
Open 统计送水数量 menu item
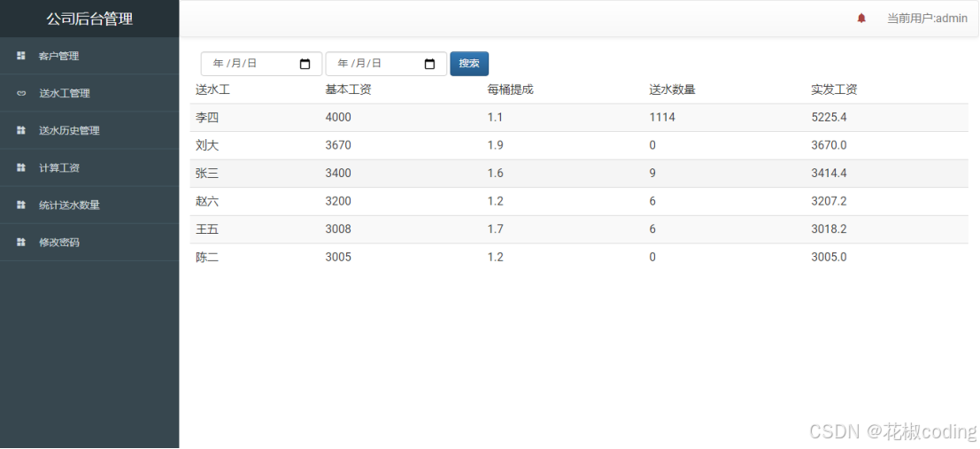[x=89, y=205]
